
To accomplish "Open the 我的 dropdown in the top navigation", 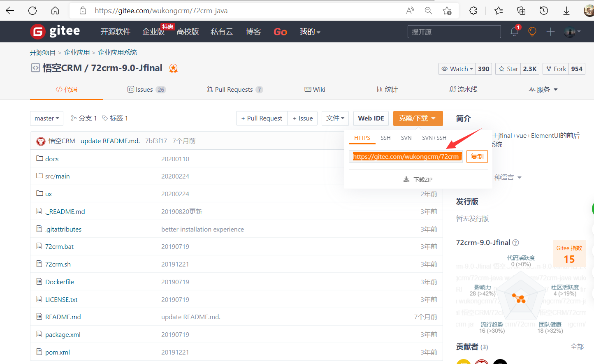I will click(310, 32).
